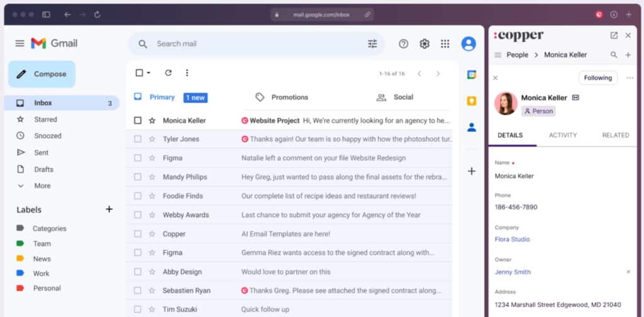
Task: Click Monica Keller's profile photo
Action: [506, 103]
